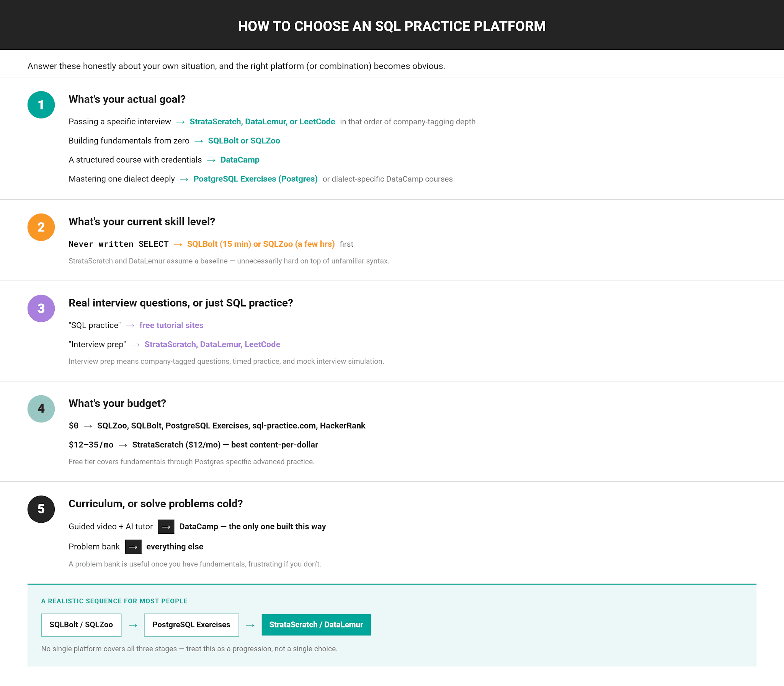Click the quoted 'Interview prep' label

pos(97,345)
